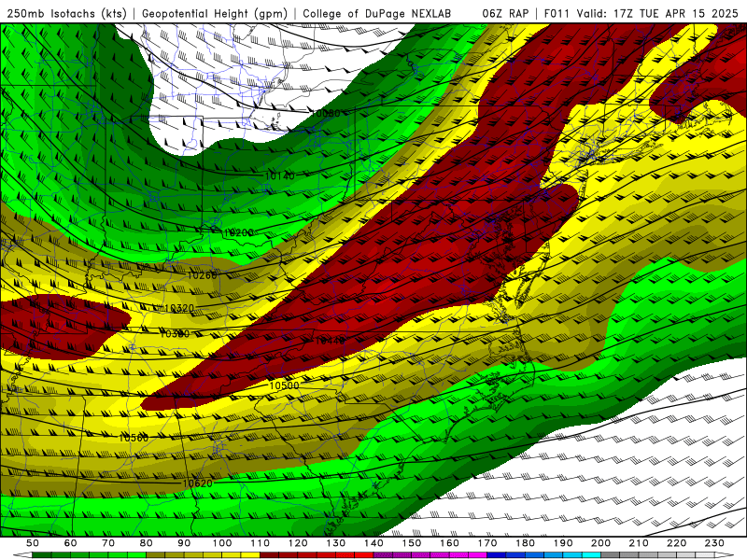Click the bright yellow swatch just before dark red
This screenshot has height=560, width=747.
[x=250, y=555]
